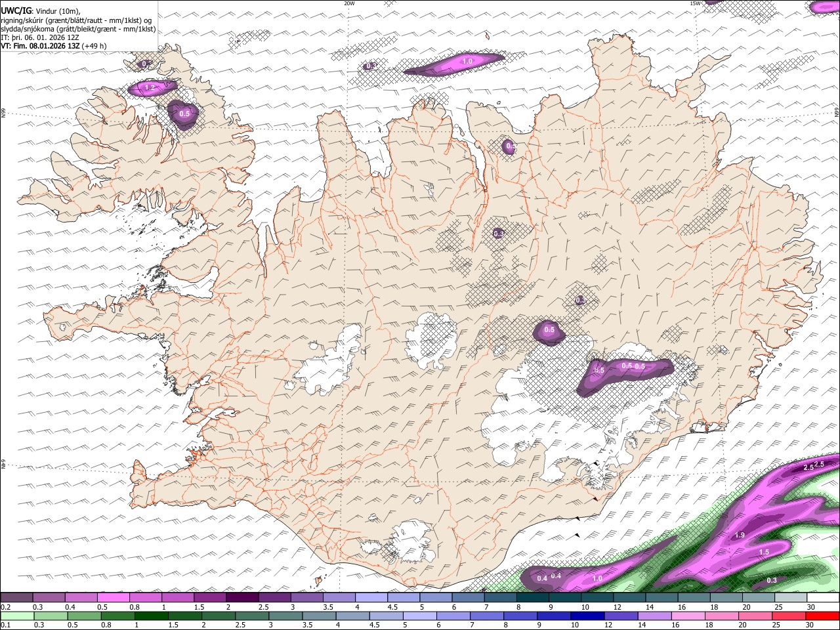Click the UWC/IG title text

pos(16,10)
